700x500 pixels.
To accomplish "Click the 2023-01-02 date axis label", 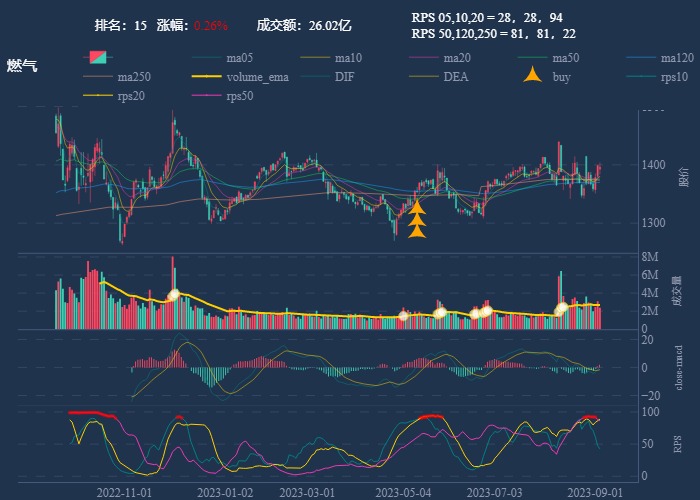I will point(225,492).
